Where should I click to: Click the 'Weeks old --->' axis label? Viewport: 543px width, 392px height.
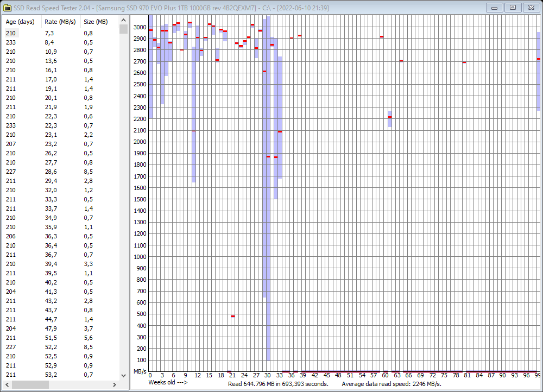(x=168, y=382)
